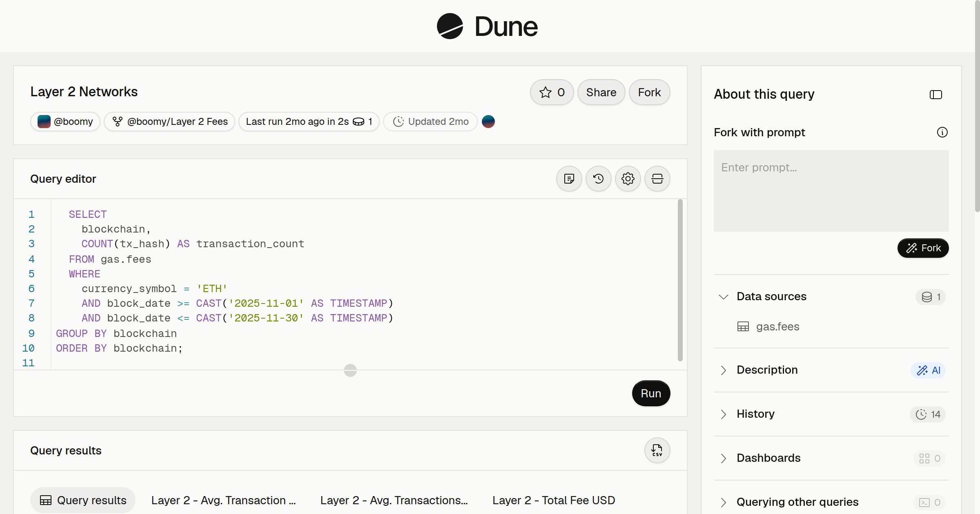980x514 pixels.
Task: Open version history icon in editor
Action: point(599,179)
